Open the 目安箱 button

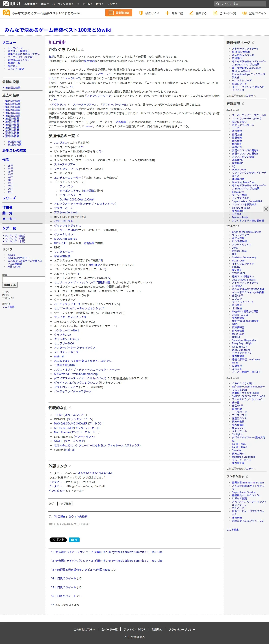(119, 13)
